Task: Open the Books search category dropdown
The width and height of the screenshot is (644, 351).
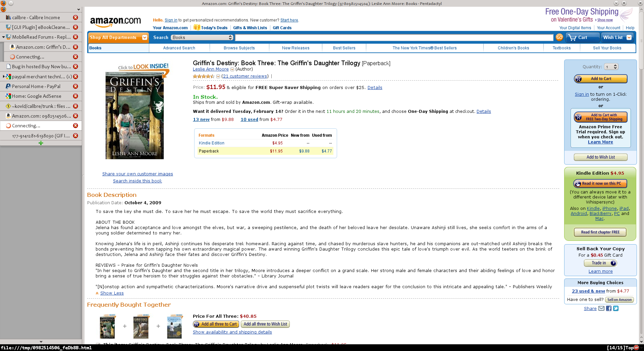Action: [202, 38]
